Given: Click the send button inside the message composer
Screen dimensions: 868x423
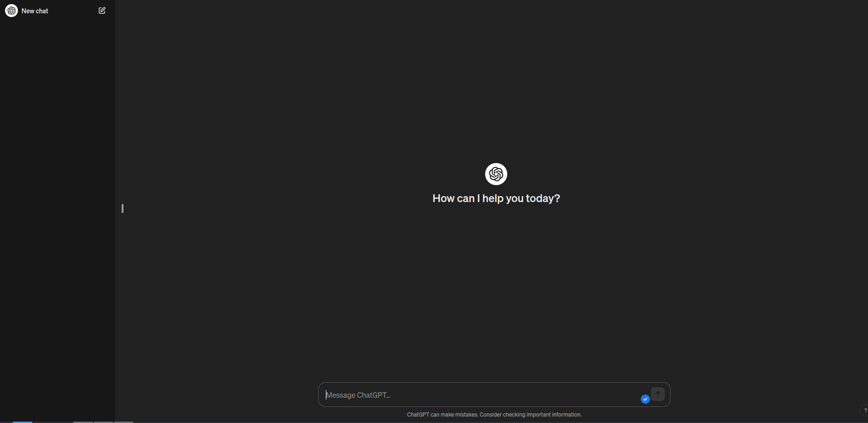Looking at the screenshot, I should coord(658,394).
